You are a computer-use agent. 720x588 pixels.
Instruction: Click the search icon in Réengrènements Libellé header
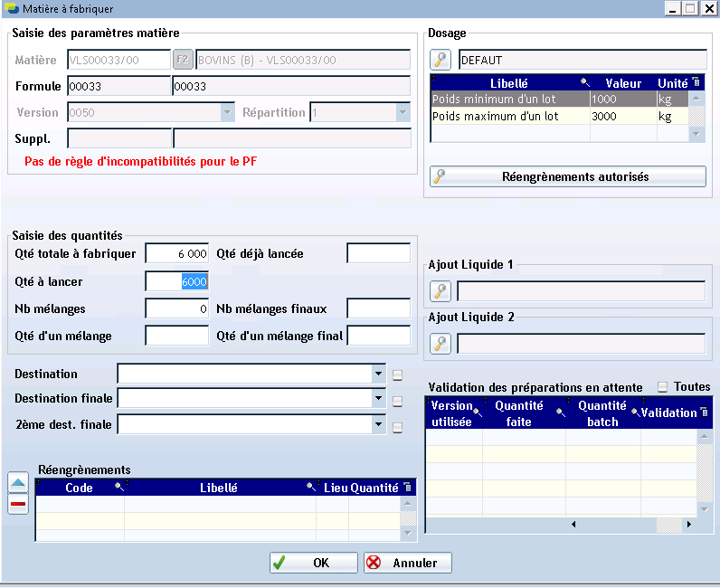pos(311,487)
